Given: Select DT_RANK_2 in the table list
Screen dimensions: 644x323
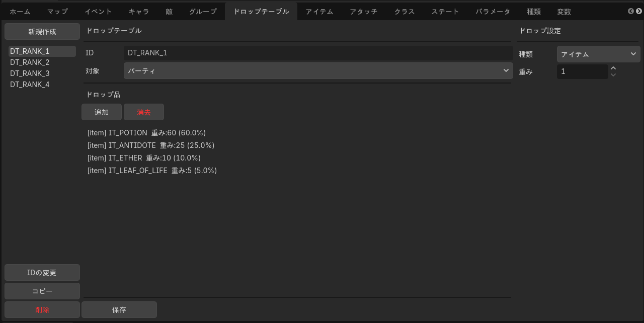Looking at the screenshot, I should pos(42,62).
